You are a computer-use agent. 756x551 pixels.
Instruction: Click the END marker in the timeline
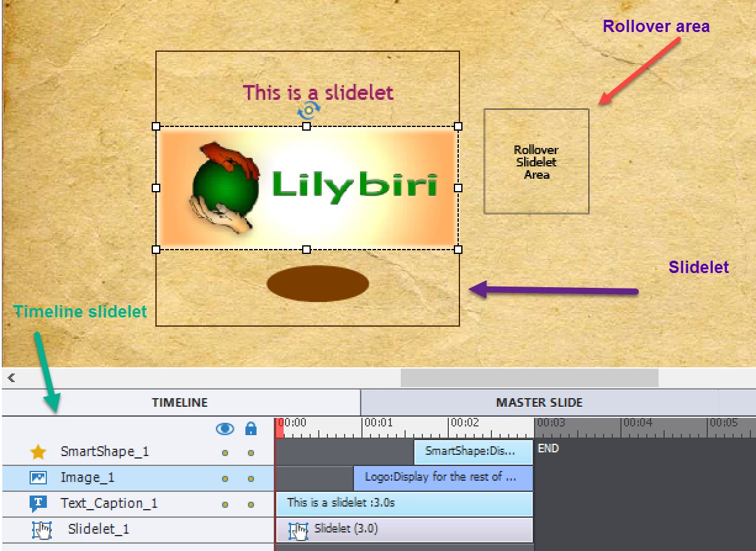tap(548, 449)
